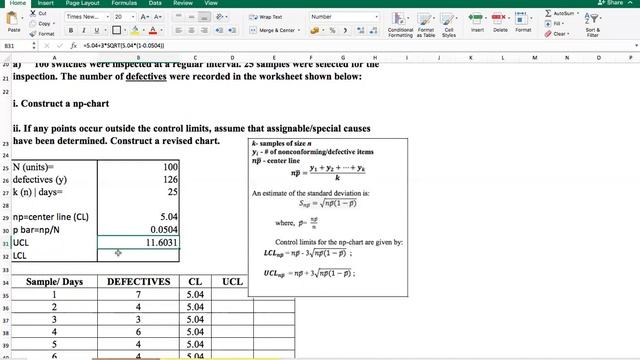Apply comma style number format
This screenshot has height=360, width=640.
[345, 31]
